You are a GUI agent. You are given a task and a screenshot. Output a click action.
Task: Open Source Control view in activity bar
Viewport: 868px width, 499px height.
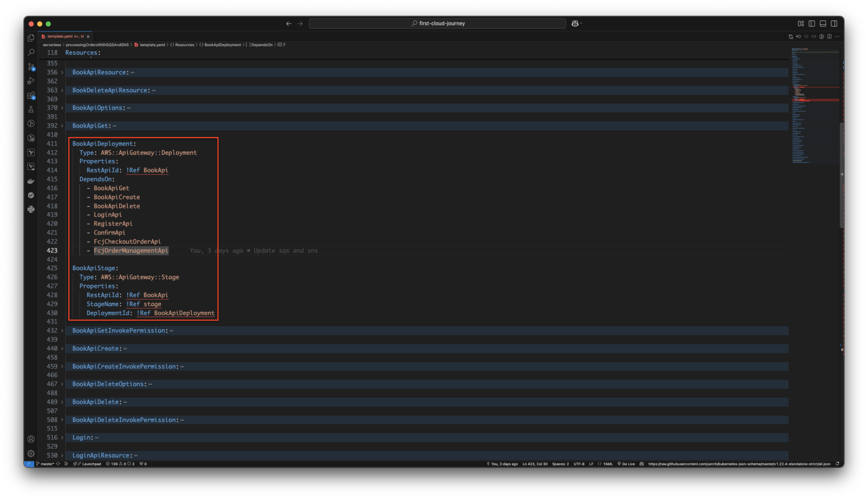point(31,66)
